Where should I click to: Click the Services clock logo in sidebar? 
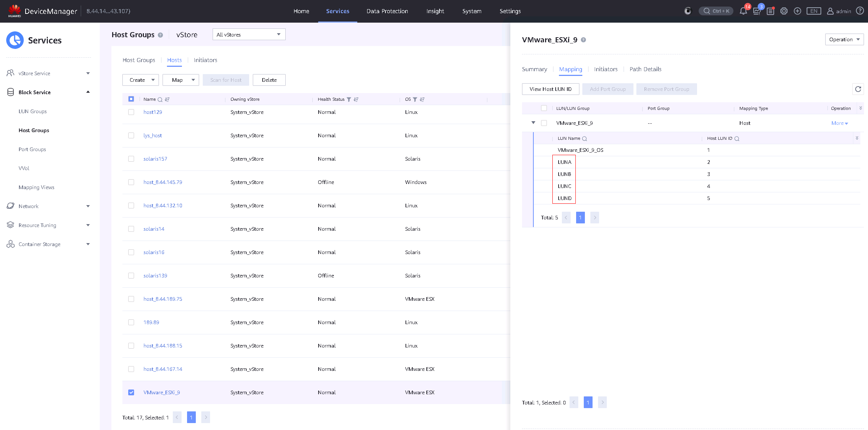(15, 40)
